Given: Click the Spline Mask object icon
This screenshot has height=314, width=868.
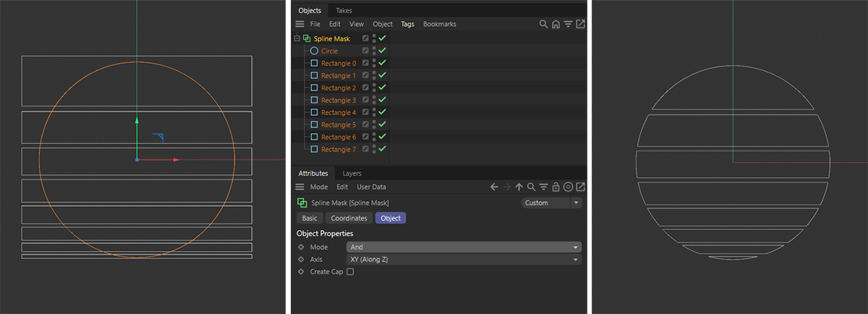Looking at the screenshot, I should click(307, 38).
